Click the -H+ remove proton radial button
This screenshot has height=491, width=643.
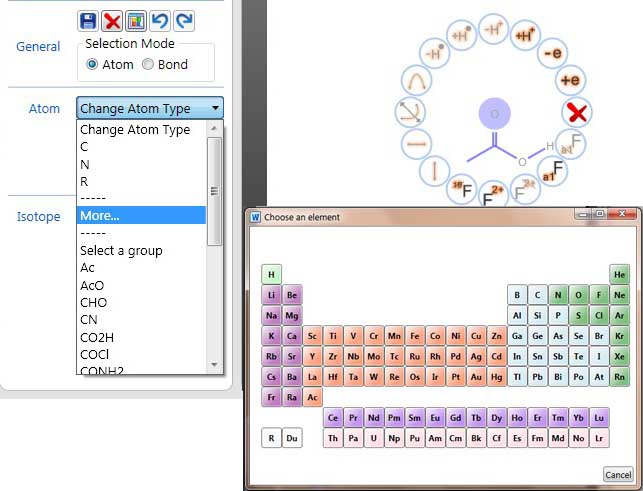(494, 29)
